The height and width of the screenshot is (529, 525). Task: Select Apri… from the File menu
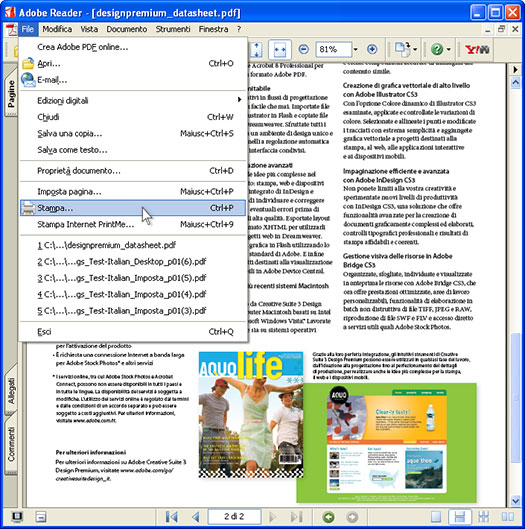[x=133, y=63]
